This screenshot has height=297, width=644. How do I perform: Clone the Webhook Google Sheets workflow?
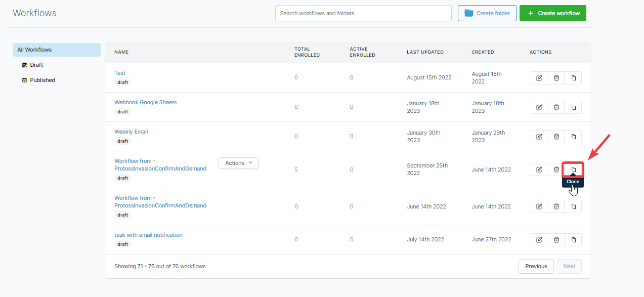[x=573, y=107]
